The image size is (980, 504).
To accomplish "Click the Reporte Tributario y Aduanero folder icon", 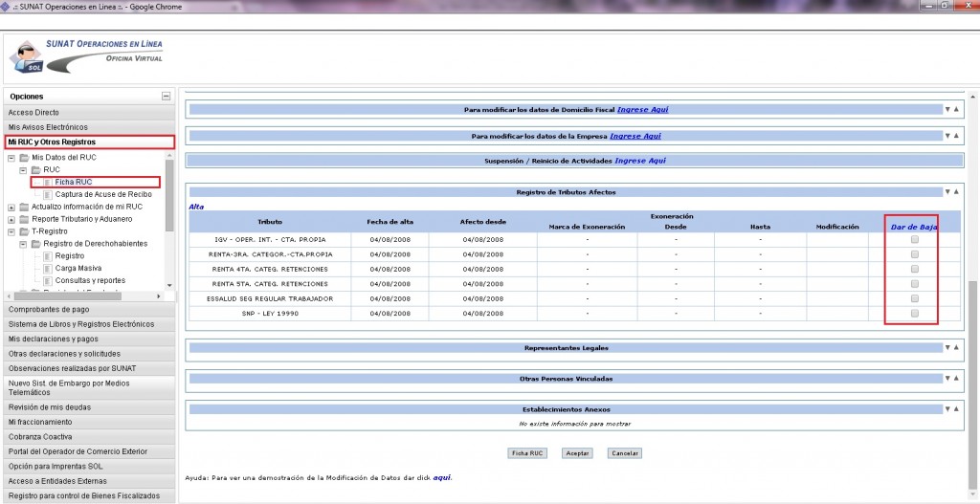I will pyautogui.click(x=24, y=219).
